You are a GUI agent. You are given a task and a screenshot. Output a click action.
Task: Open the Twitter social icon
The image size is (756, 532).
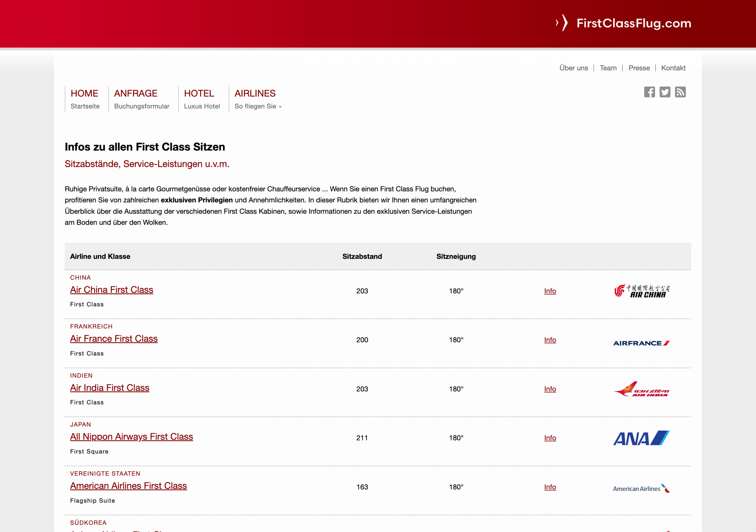[x=665, y=92]
